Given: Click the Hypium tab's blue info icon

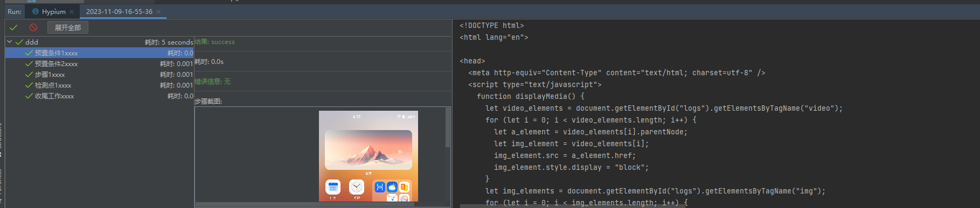Looking at the screenshot, I should point(36,11).
